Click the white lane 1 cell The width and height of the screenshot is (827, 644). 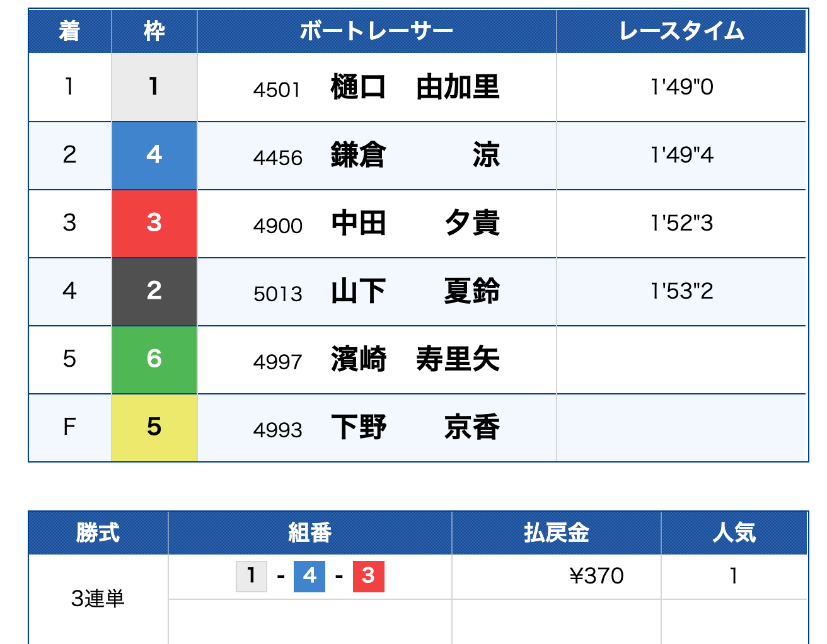pos(154,87)
